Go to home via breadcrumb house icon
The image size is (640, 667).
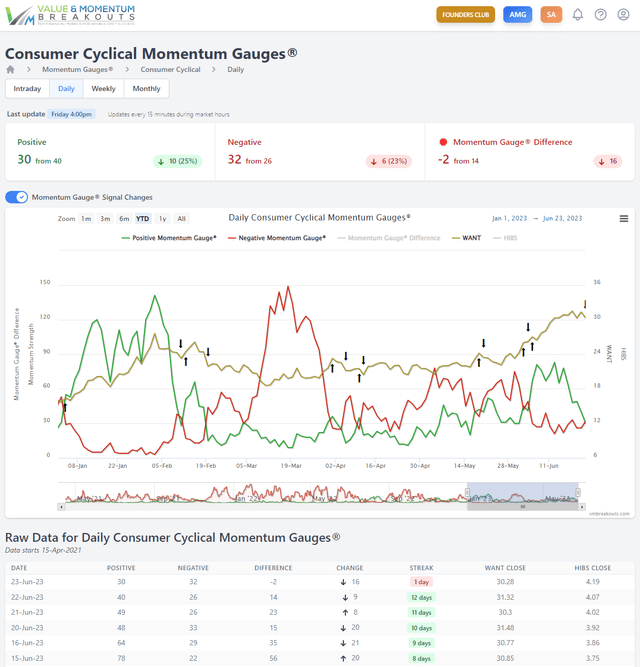11,69
